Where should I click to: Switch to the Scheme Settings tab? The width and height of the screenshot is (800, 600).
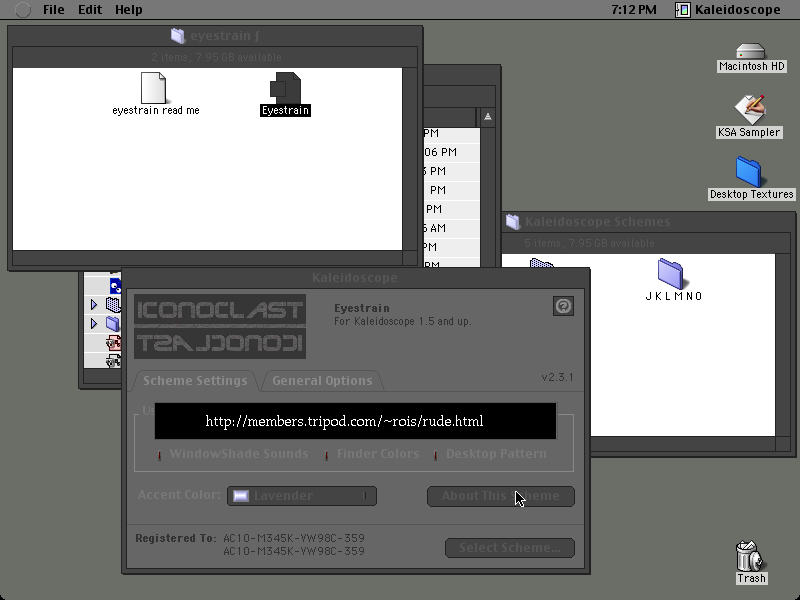(x=195, y=381)
